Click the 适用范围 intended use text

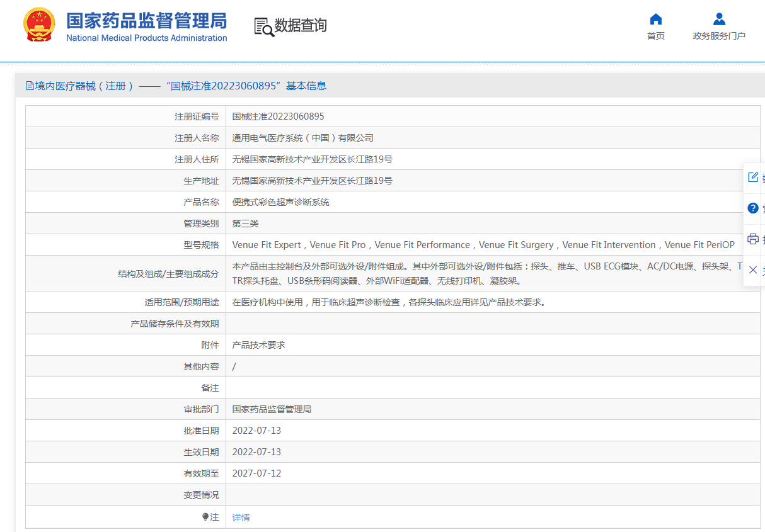pyautogui.click(x=389, y=302)
